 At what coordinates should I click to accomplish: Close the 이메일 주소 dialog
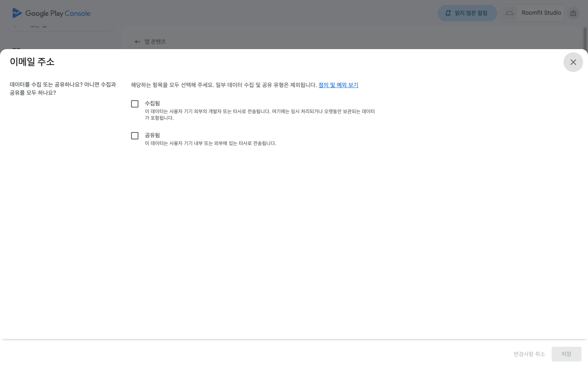click(x=573, y=62)
